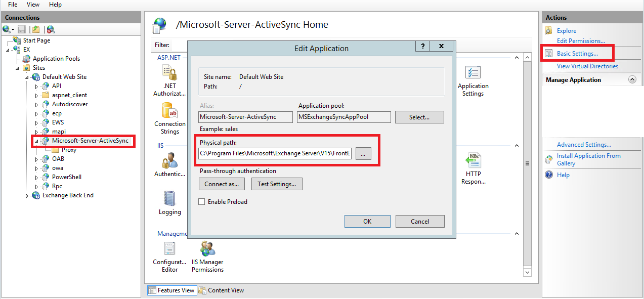Click the Install Application From Gallery icon
This screenshot has height=299, width=644.
pos(549,160)
